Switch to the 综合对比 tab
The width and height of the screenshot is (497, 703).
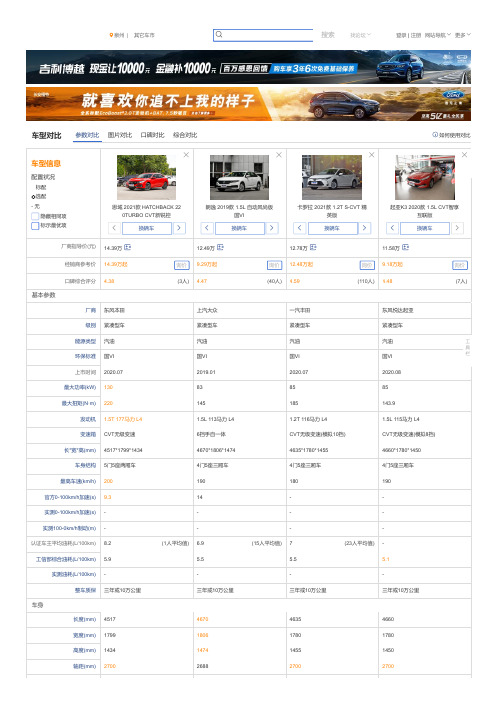(185, 135)
